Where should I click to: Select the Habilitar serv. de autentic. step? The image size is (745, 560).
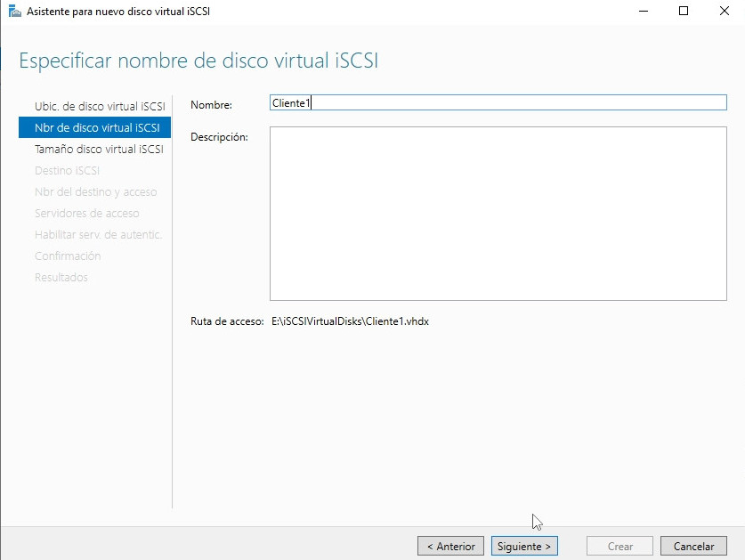coord(98,234)
